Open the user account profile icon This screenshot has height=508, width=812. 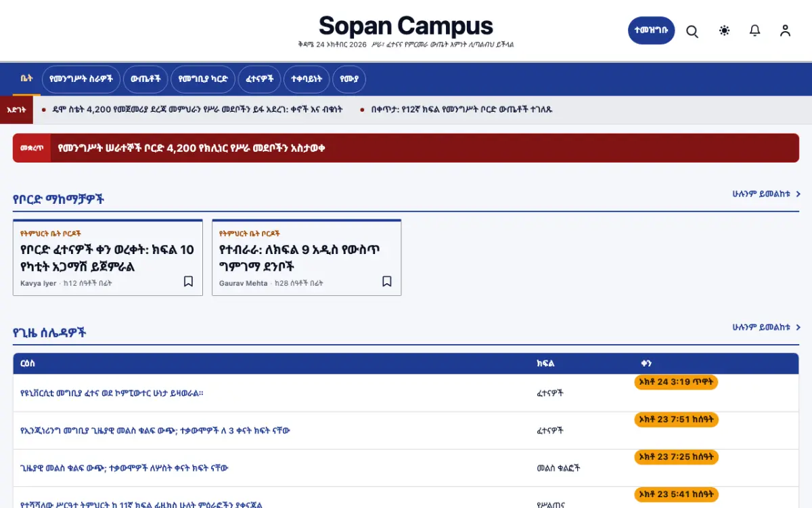785,30
